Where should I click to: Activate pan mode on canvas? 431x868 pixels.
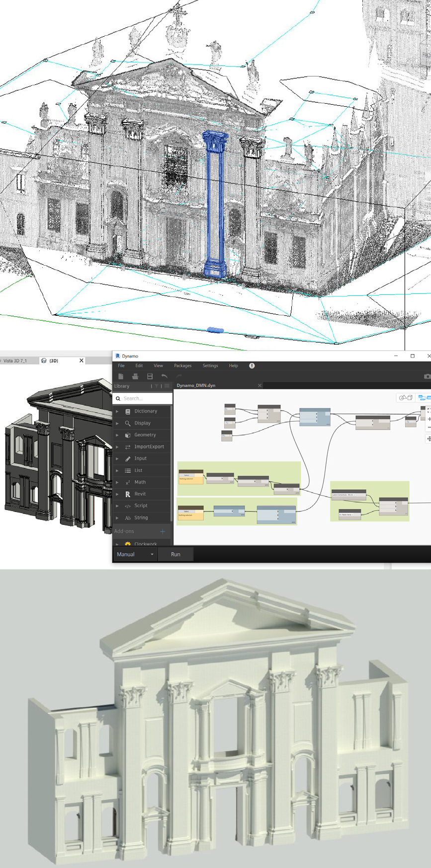429,438
